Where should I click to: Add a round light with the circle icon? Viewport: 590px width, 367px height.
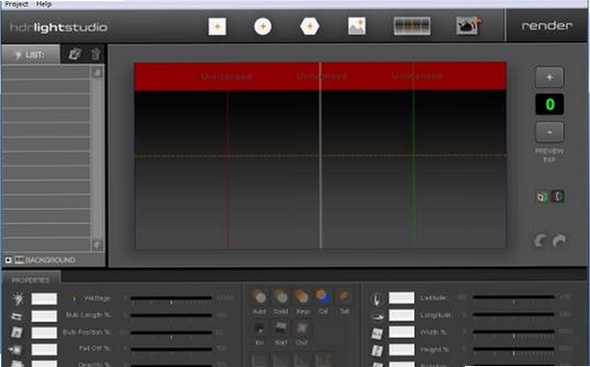click(263, 27)
